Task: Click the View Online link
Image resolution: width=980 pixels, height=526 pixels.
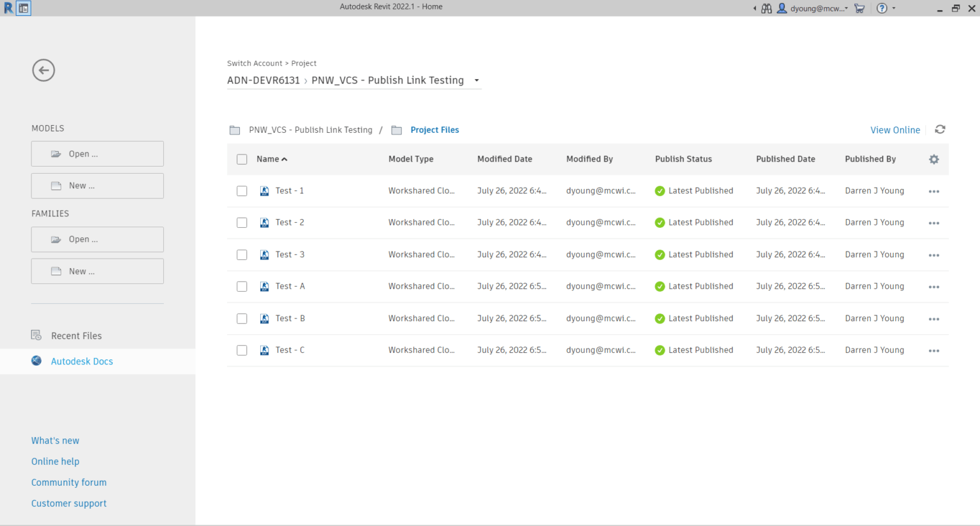Action: 895,130
